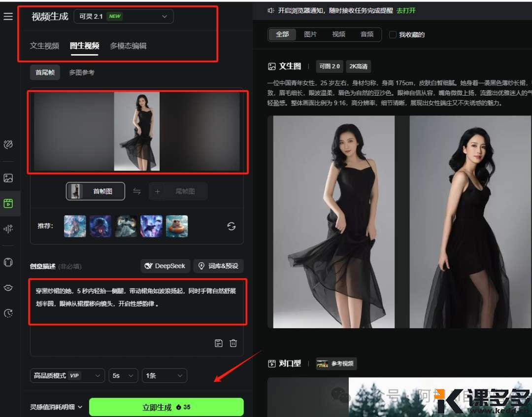This screenshot has height=417, width=532.
Task: Open the audio generation sidebar icon
Action: click(x=8, y=229)
